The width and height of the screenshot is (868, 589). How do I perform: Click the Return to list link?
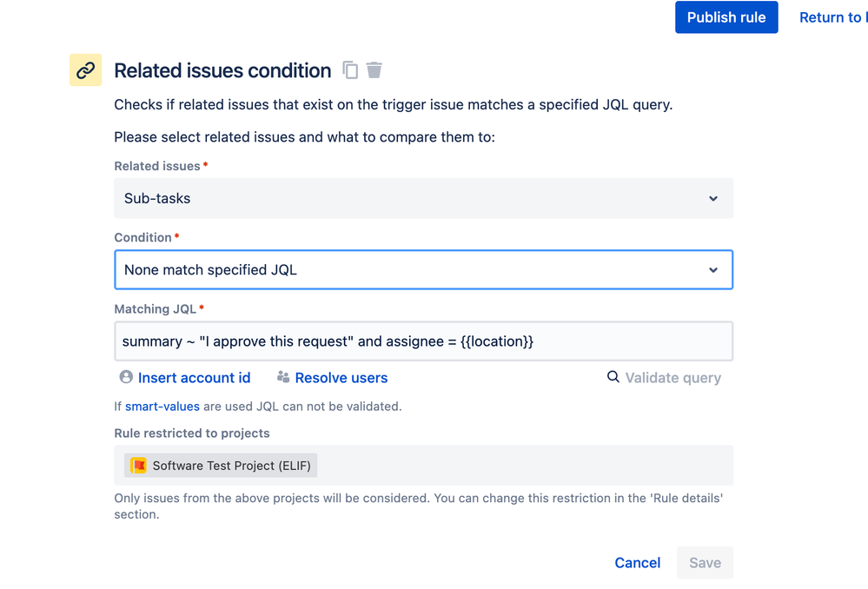point(832,17)
